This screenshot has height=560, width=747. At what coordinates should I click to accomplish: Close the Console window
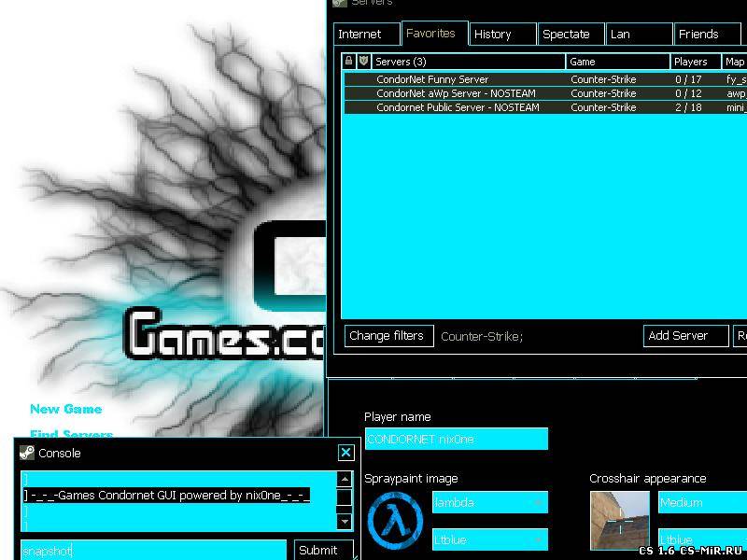point(345,453)
